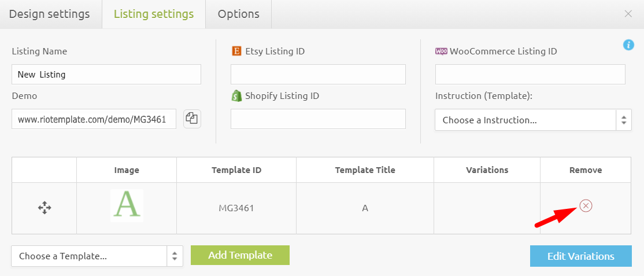
Task: Click the red remove template icon
Action: [586, 205]
